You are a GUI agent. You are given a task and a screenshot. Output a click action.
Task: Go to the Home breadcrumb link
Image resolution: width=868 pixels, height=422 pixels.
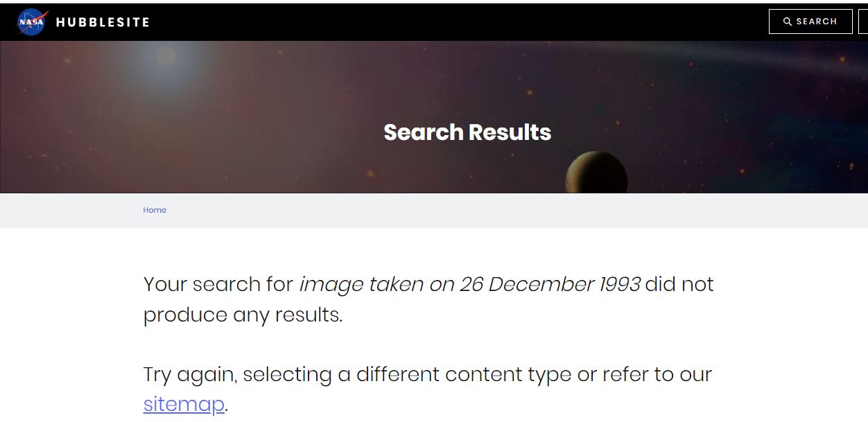(155, 210)
